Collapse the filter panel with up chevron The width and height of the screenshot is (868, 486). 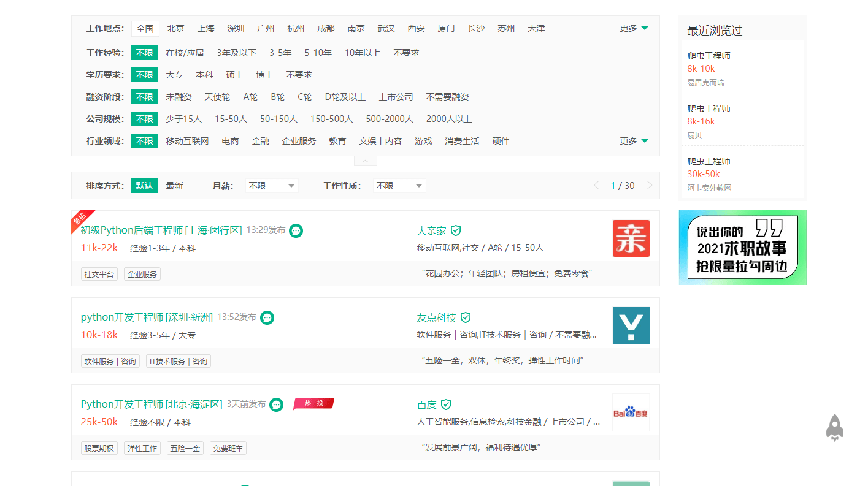click(365, 161)
